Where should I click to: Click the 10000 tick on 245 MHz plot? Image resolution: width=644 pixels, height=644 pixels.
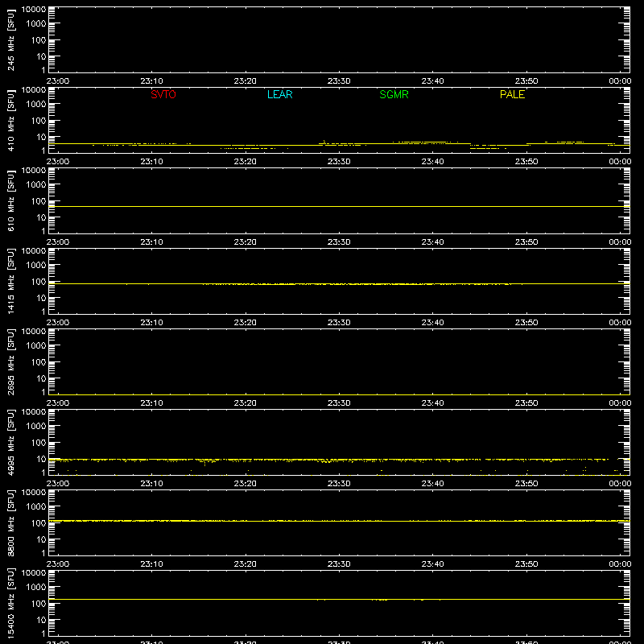coord(34,10)
